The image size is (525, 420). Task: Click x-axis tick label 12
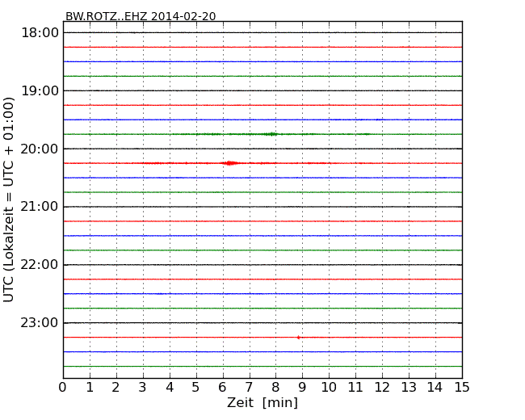[x=382, y=387]
